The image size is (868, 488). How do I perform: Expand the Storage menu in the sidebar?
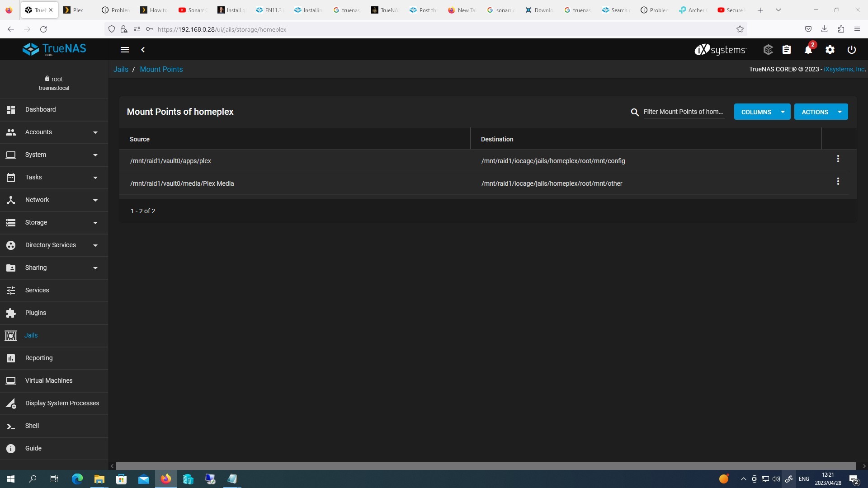click(x=54, y=222)
